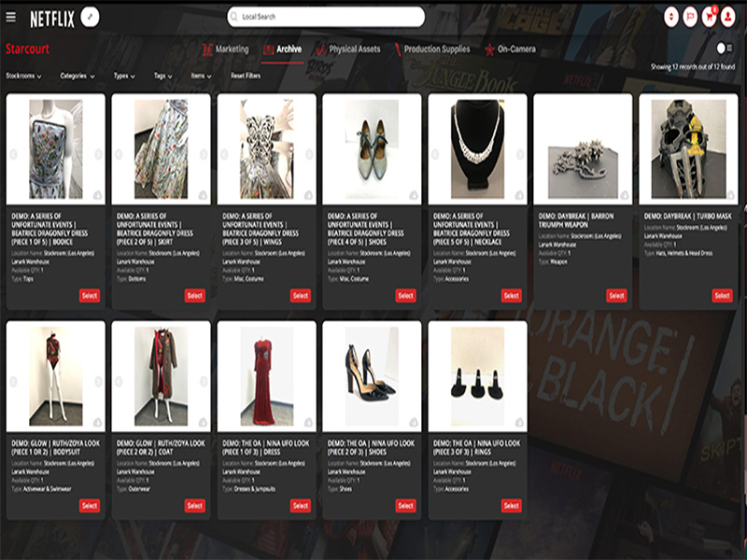Screen dimensions: 747x560
Task: Go to the Production Supplies tab
Action: tap(430, 49)
